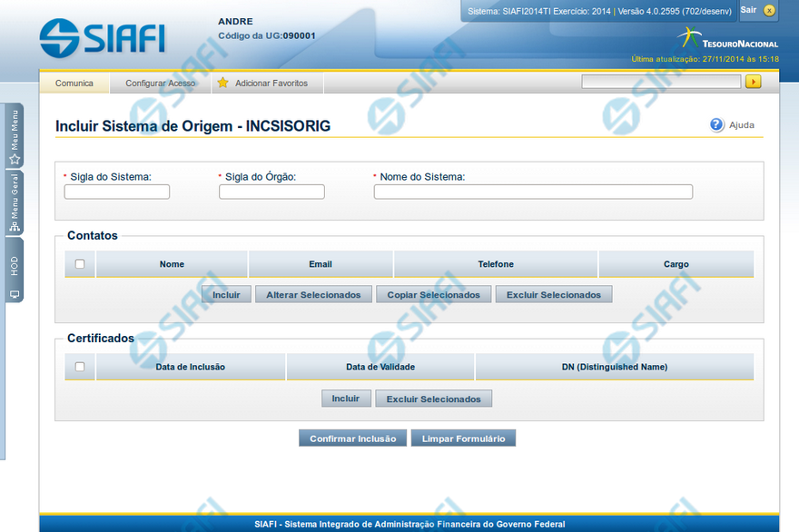The height and width of the screenshot is (532, 799).
Task: Open the Configurar Acesso menu
Action: coord(160,84)
